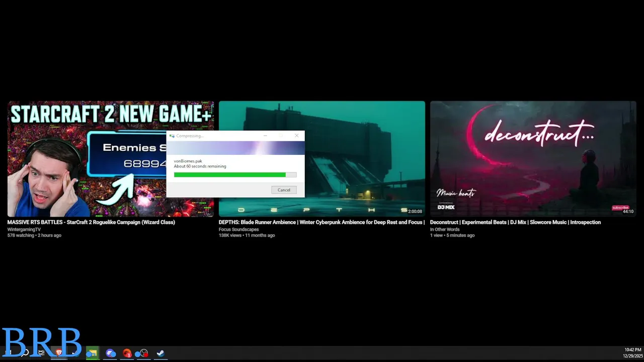Viewport: 644px width, 362px height.
Task: Open DEPTHS: Blade Runner Ambience title link
Action: [322, 222]
